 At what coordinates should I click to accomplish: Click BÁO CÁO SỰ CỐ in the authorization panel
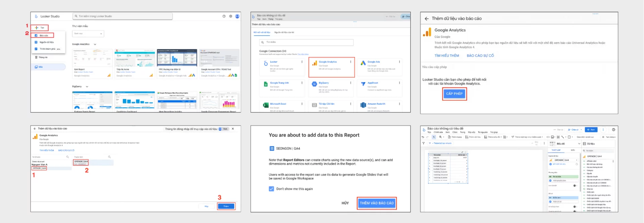(x=480, y=56)
